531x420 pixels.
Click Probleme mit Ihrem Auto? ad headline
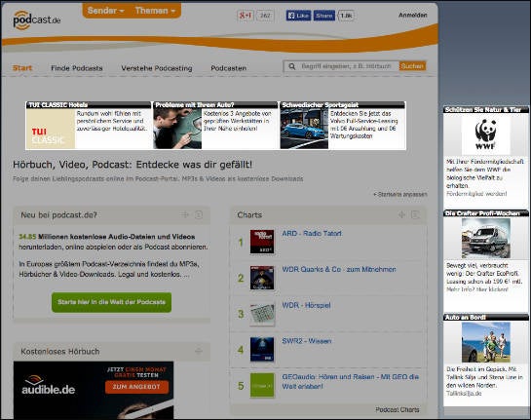(x=195, y=105)
